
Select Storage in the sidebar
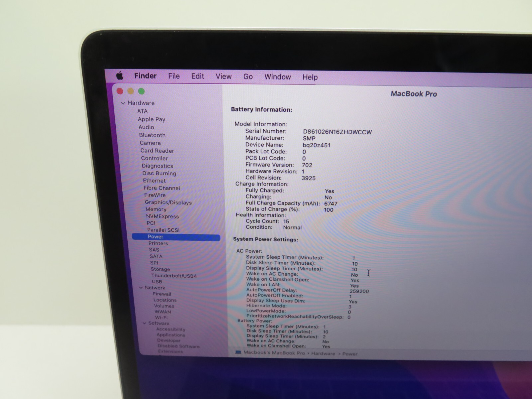coord(160,269)
